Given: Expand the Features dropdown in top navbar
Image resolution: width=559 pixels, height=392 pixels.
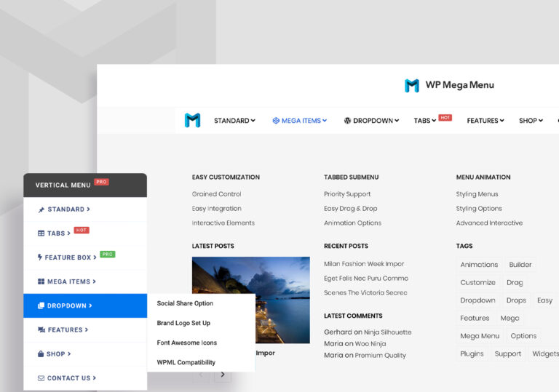Looking at the screenshot, I should point(485,121).
